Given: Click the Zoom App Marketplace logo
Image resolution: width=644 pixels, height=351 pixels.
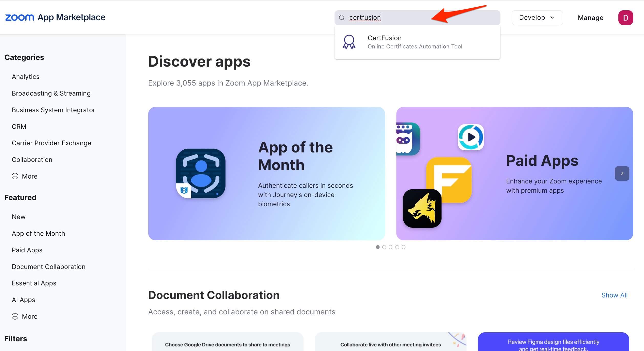Looking at the screenshot, I should (x=55, y=17).
